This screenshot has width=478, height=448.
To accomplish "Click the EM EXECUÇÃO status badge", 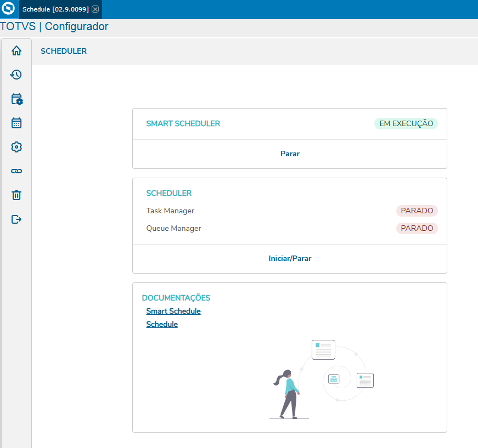I will coord(406,123).
